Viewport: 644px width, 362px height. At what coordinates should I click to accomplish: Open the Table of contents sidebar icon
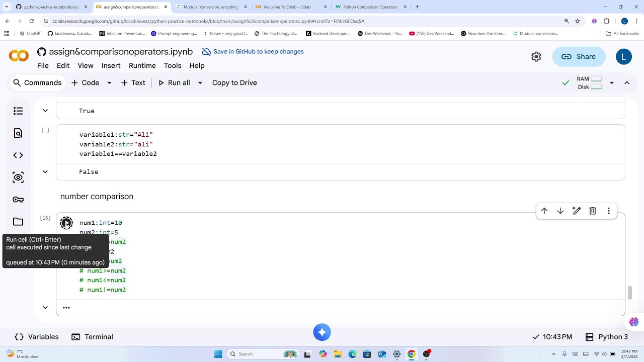pos(18,111)
